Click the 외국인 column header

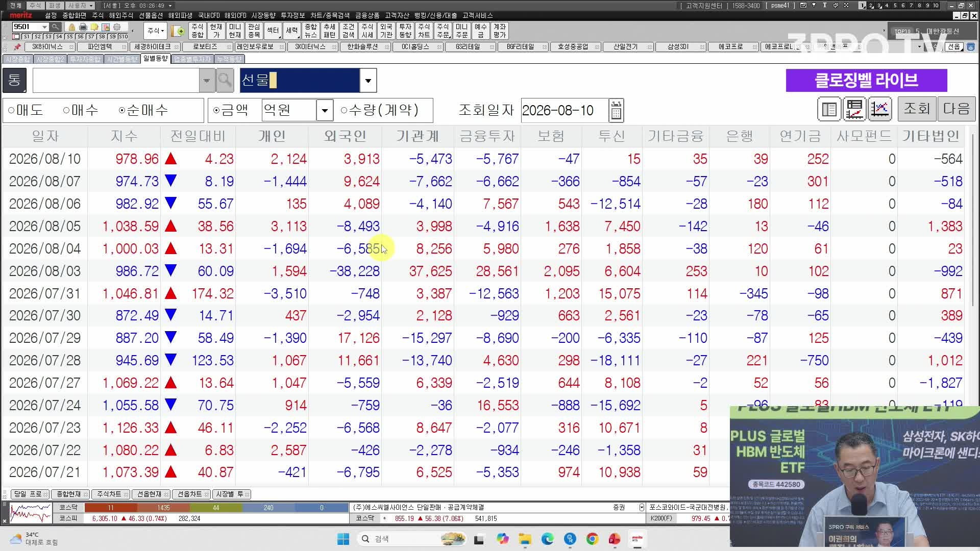345,136
